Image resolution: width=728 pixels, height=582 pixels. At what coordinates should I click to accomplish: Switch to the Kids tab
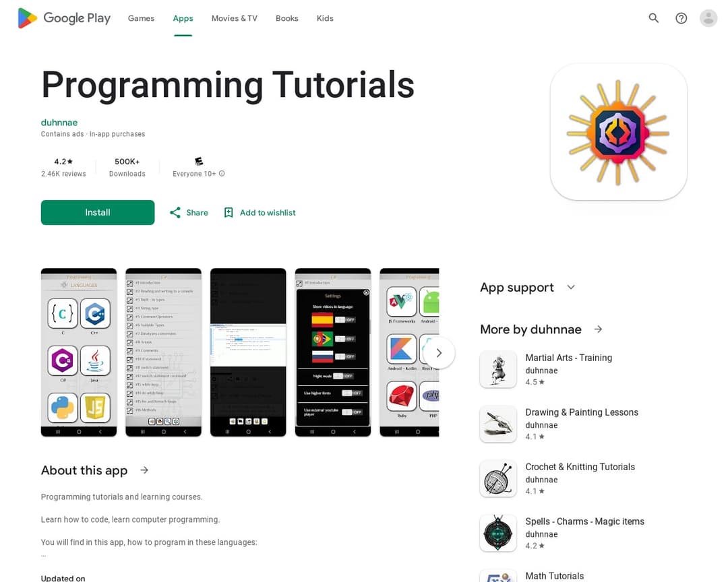click(325, 18)
